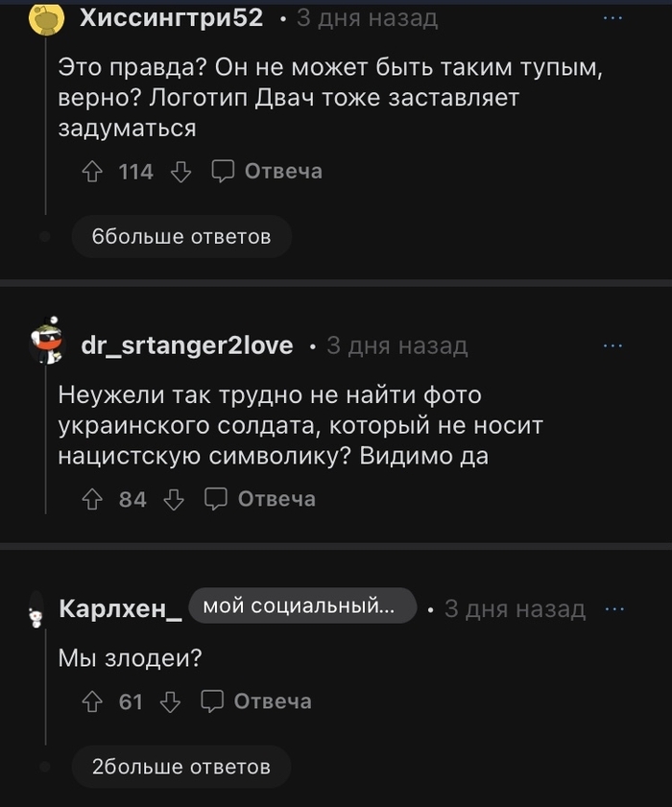Screen dimensions: 672x807
Task: Open options menu for dr_srtanger2love comment
Action: tap(612, 344)
